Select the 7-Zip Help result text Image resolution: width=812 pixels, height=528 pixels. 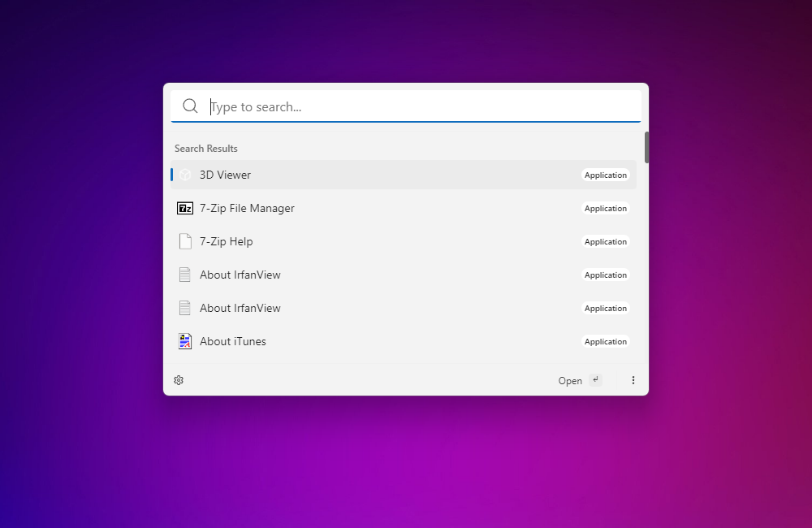tap(227, 241)
